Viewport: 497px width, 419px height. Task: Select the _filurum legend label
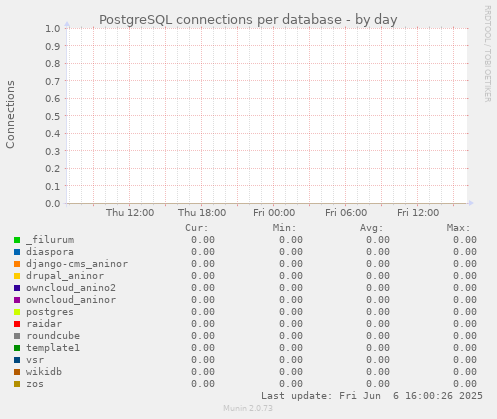[x=50, y=240]
